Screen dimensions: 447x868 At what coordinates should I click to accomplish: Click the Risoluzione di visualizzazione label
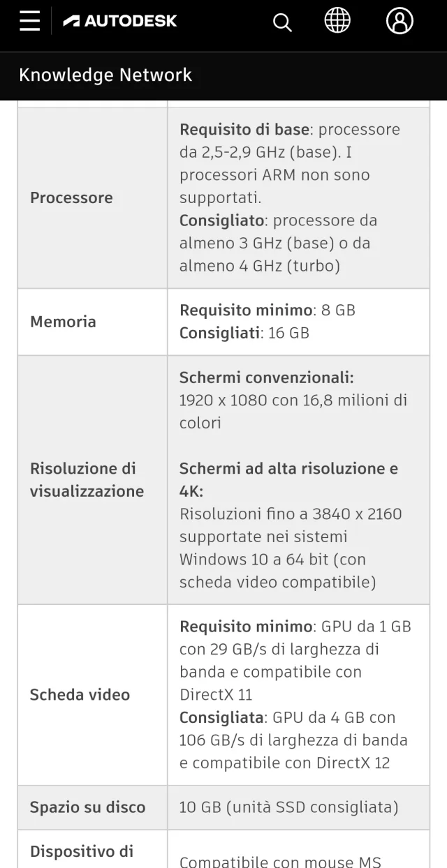[87, 479]
